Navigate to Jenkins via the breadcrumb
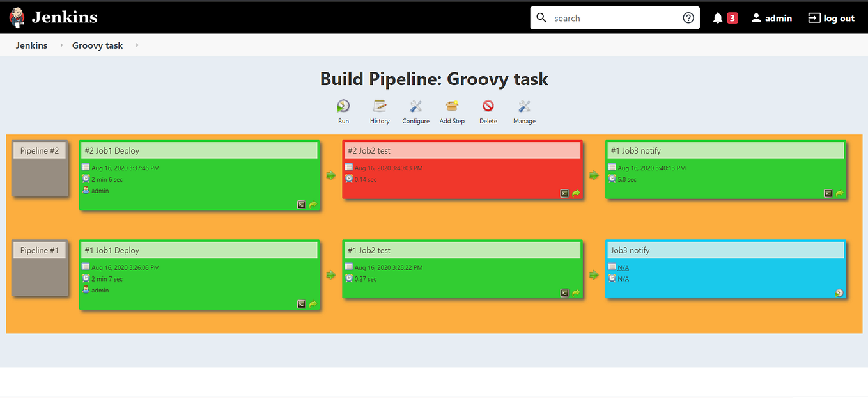Viewport: 868px width, 398px height. tap(31, 45)
